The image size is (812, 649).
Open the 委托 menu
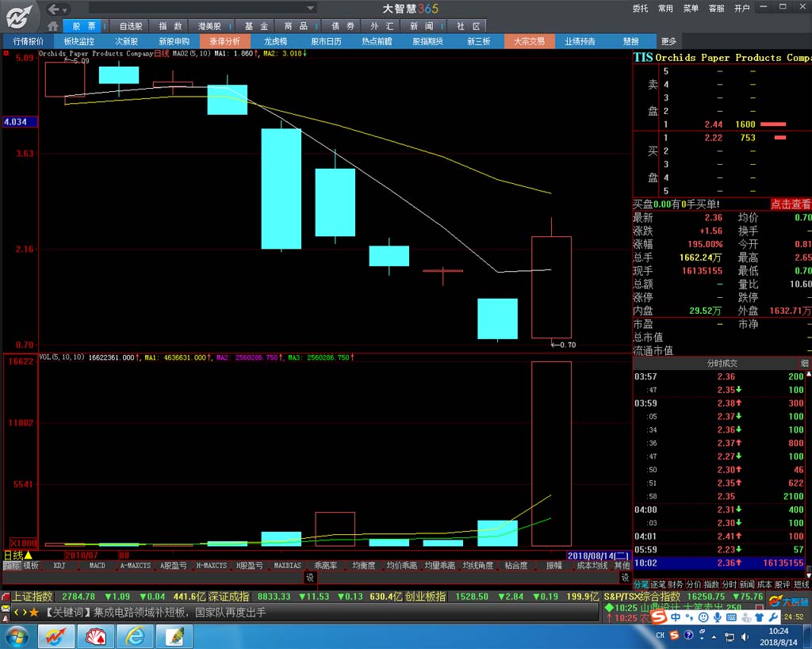(640, 8)
